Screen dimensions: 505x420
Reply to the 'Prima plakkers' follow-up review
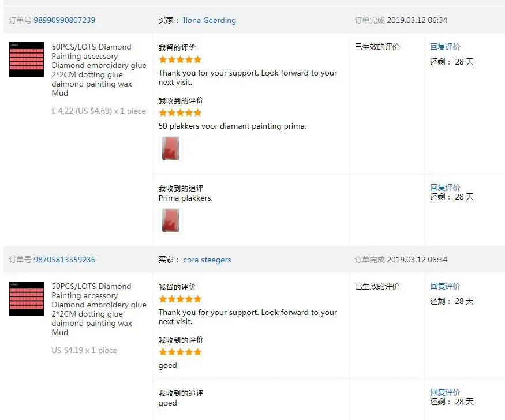click(445, 187)
